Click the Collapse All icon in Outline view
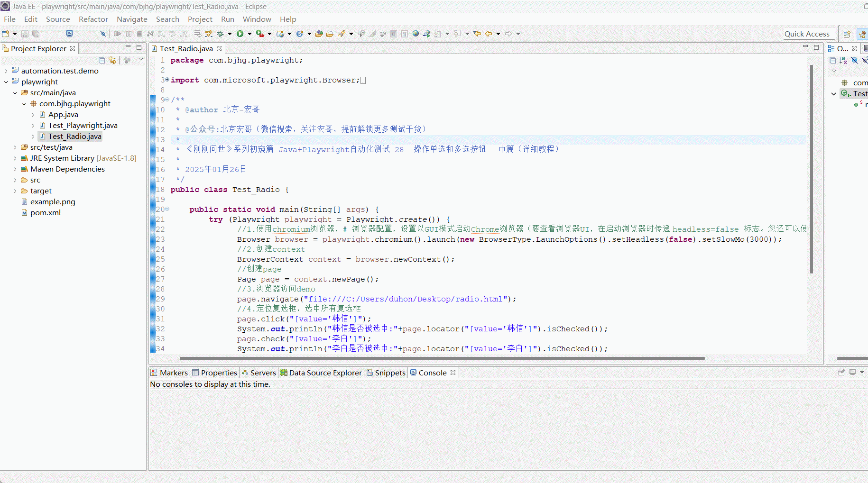Image resolution: width=868 pixels, height=483 pixels. coord(833,60)
